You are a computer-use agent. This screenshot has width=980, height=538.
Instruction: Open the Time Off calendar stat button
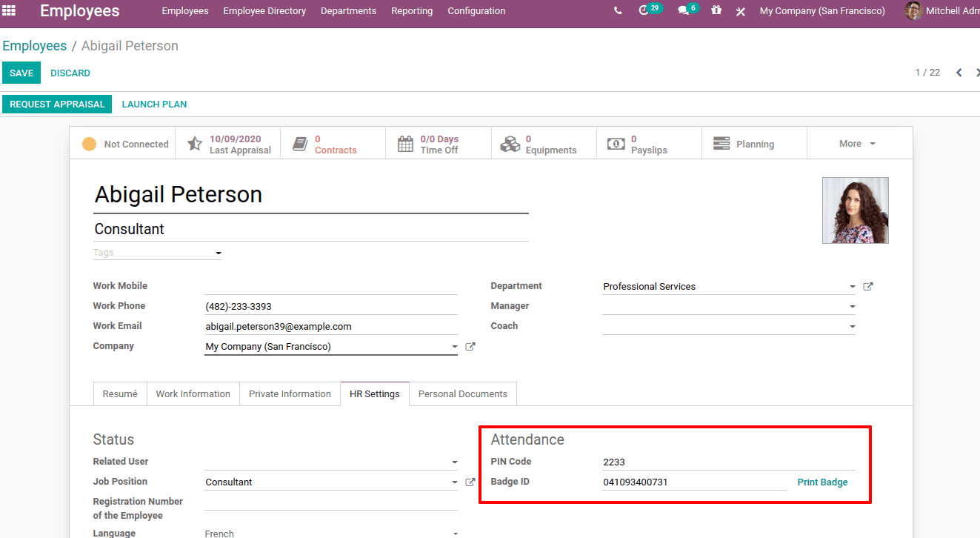pyautogui.click(x=439, y=144)
